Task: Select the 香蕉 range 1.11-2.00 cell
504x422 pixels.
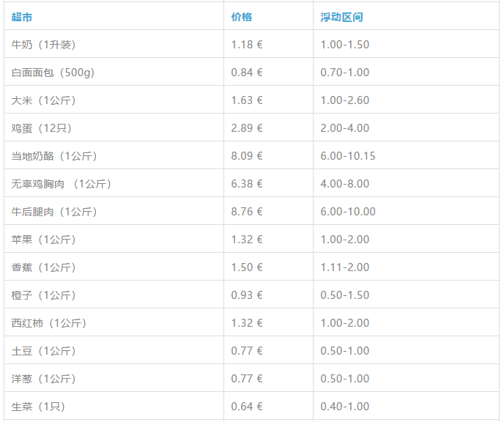Action: click(x=406, y=267)
